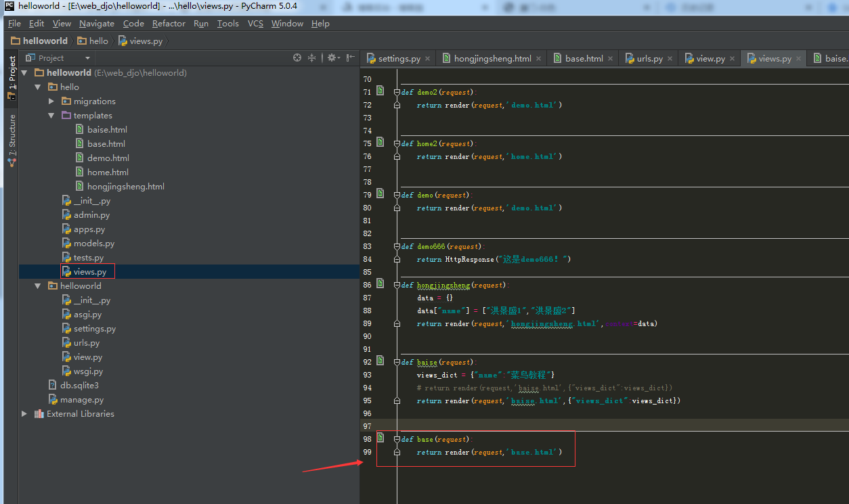
Task: Click the scroll from source icon
Action: point(297,58)
